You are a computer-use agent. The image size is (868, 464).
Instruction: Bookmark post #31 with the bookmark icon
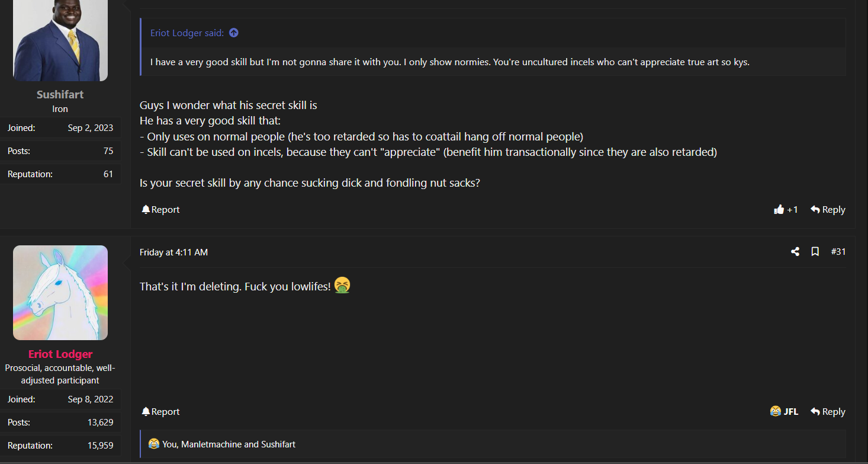pos(815,252)
